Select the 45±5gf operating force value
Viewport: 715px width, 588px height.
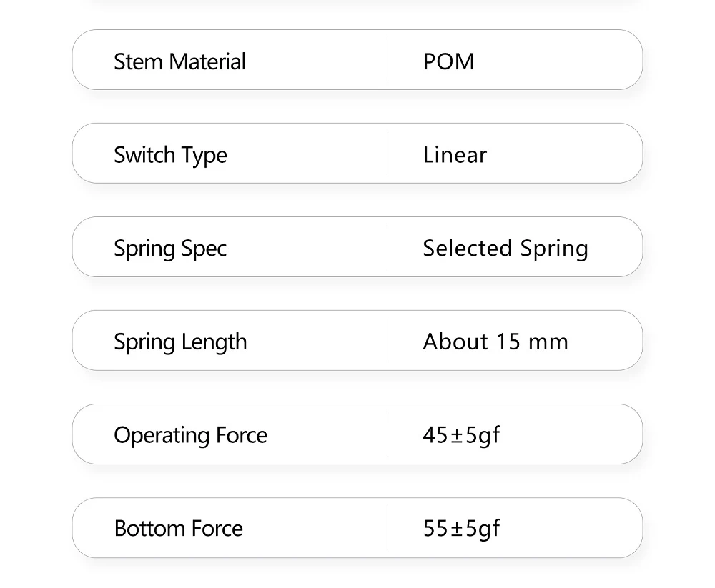tap(461, 435)
